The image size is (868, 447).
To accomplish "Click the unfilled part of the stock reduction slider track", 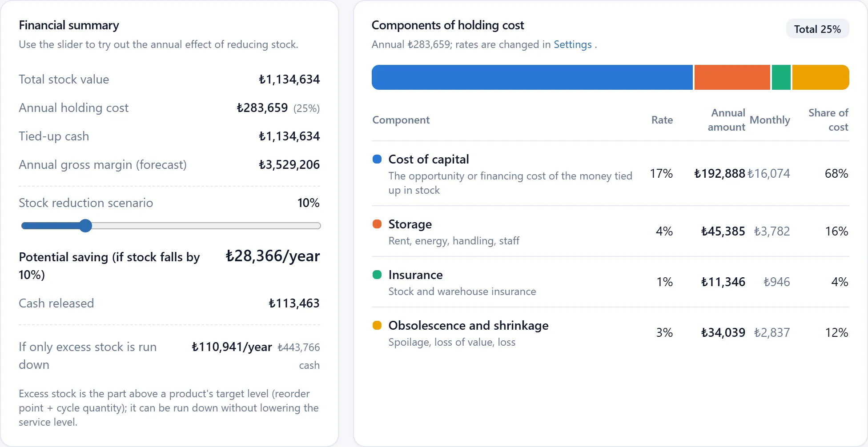I will (x=206, y=226).
